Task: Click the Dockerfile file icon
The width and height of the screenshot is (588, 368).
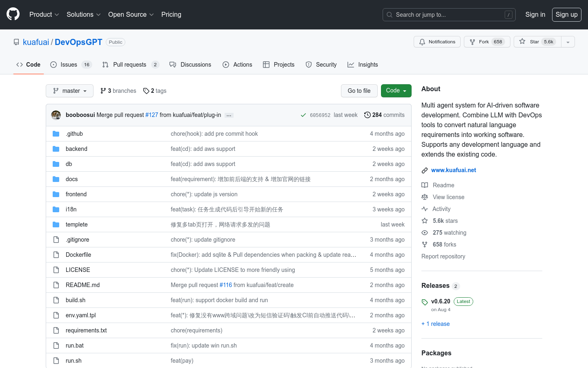Action: click(56, 254)
